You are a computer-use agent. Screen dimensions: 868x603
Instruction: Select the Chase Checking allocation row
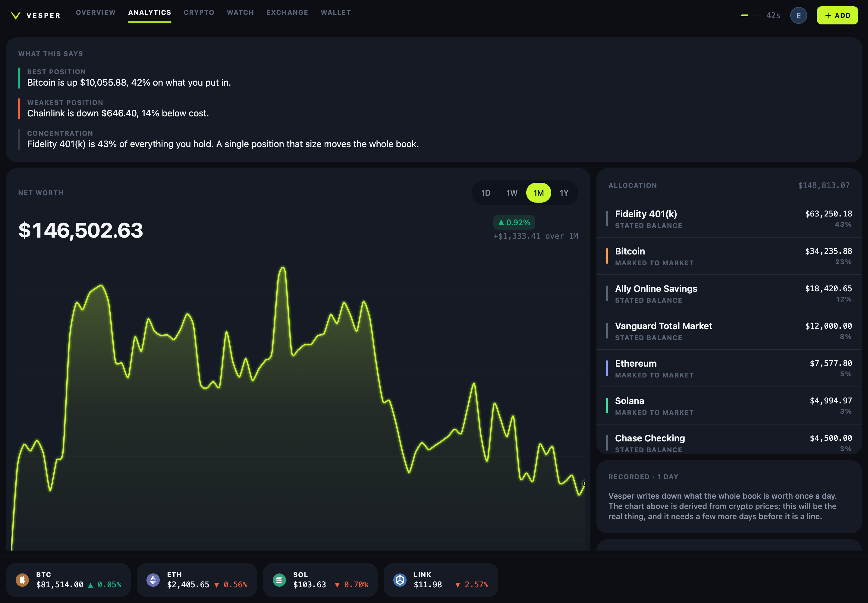click(x=729, y=439)
